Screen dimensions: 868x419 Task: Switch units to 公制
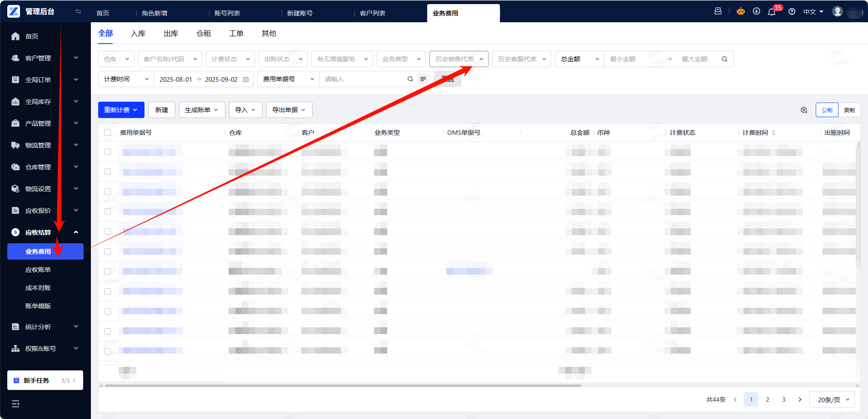(827, 110)
